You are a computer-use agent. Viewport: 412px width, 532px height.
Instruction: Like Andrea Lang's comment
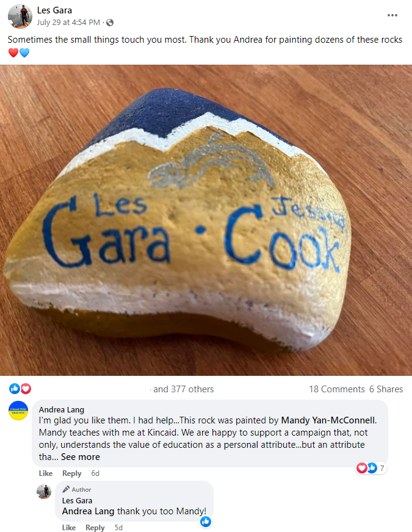tap(46, 473)
